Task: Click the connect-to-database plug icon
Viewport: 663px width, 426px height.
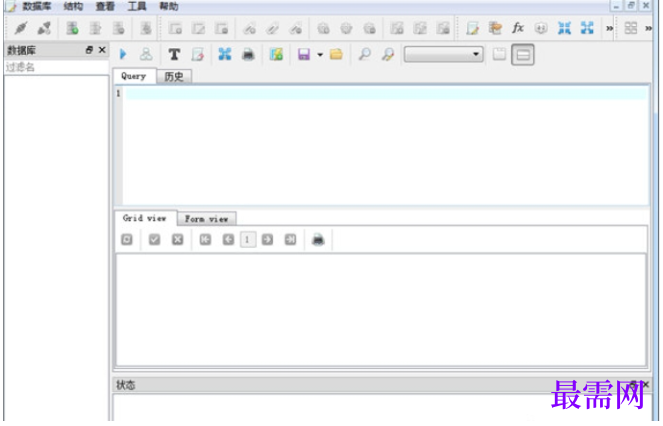Action: point(21,28)
